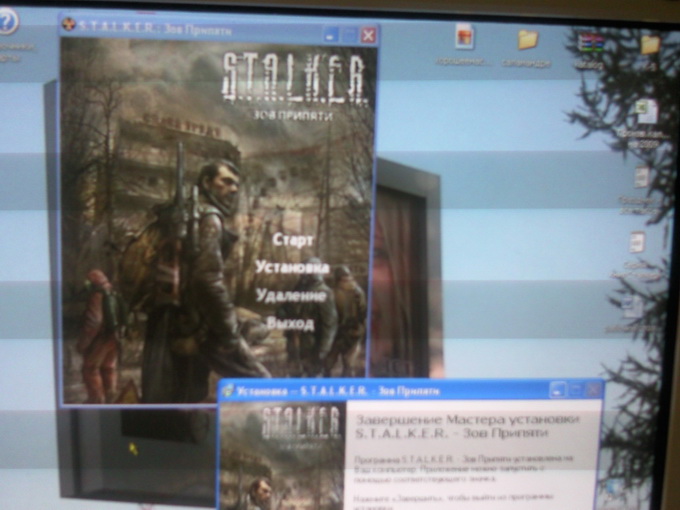Minimize the S.T.A.L.K.E.R. launcher window

pos(331,36)
